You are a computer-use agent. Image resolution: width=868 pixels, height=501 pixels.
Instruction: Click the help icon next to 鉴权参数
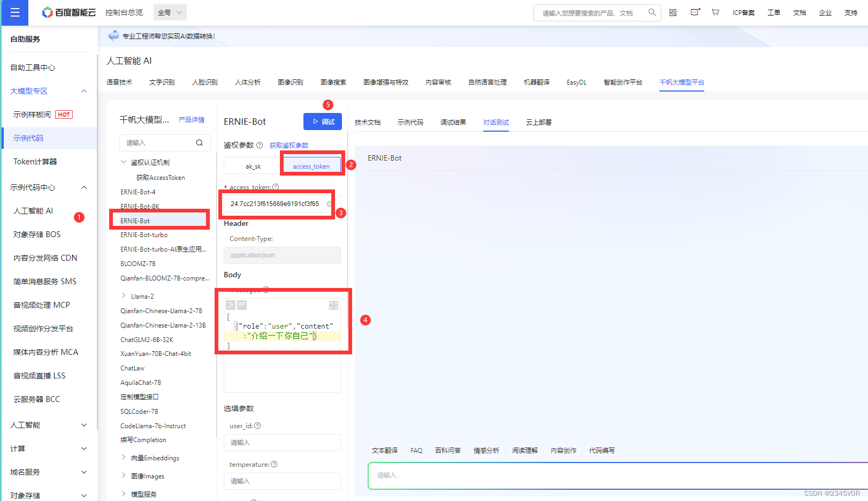tap(260, 145)
